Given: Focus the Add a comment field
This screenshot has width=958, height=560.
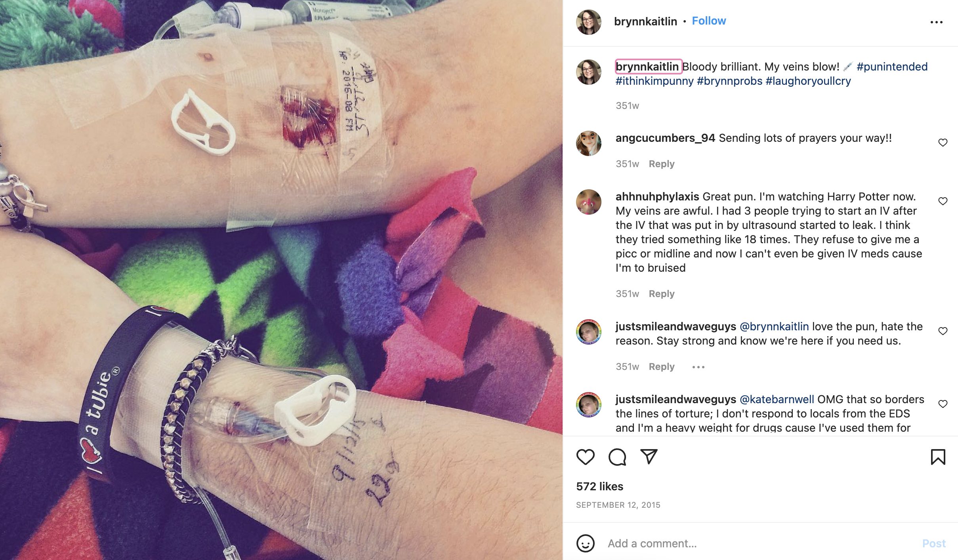Looking at the screenshot, I should click(x=761, y=543).
